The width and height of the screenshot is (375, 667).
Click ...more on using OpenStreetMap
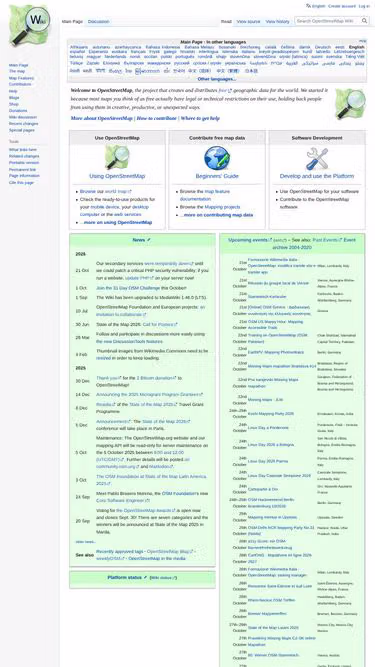coord(116,222)
